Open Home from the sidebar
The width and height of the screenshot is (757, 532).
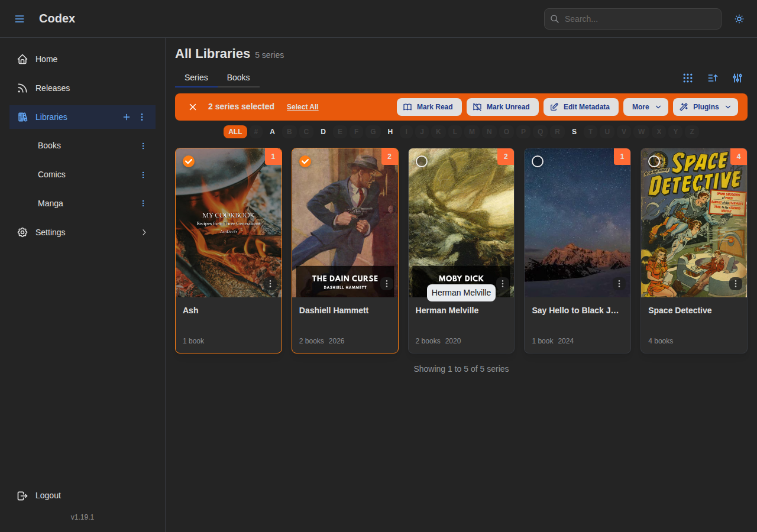tap(83, 59)
